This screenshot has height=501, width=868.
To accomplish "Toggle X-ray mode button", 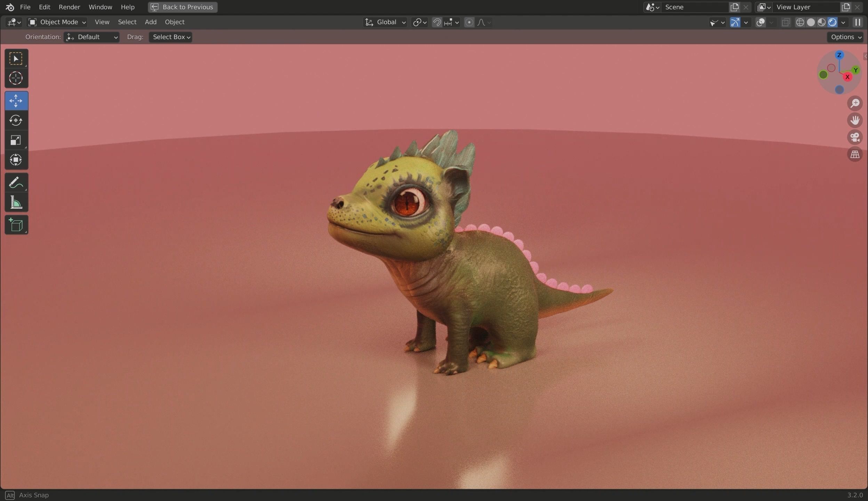I will [786, 22].
